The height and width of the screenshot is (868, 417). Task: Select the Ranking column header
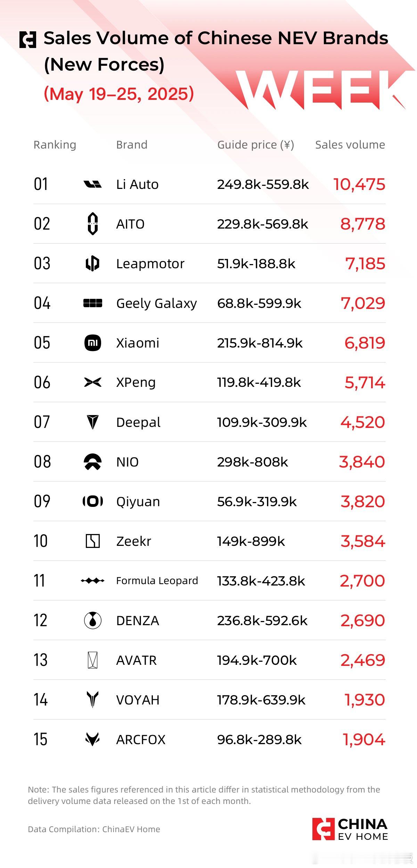pyautogui.click(x=55, y=145)
